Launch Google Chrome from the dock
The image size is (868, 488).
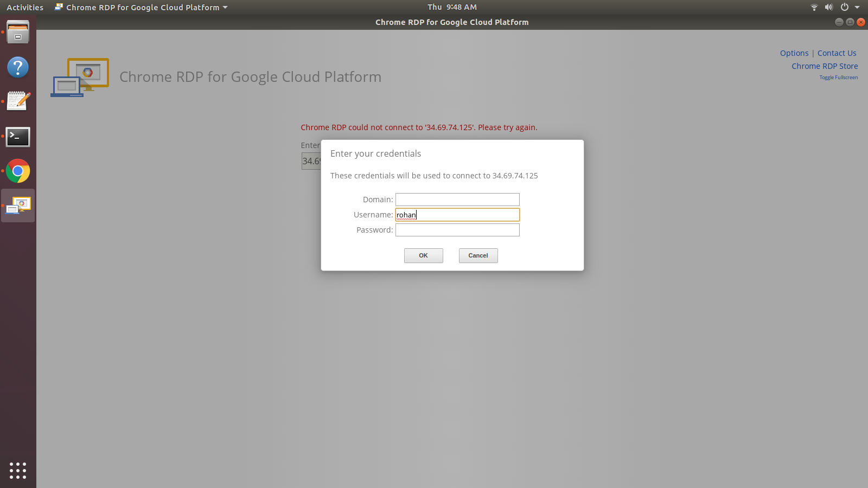18,171
